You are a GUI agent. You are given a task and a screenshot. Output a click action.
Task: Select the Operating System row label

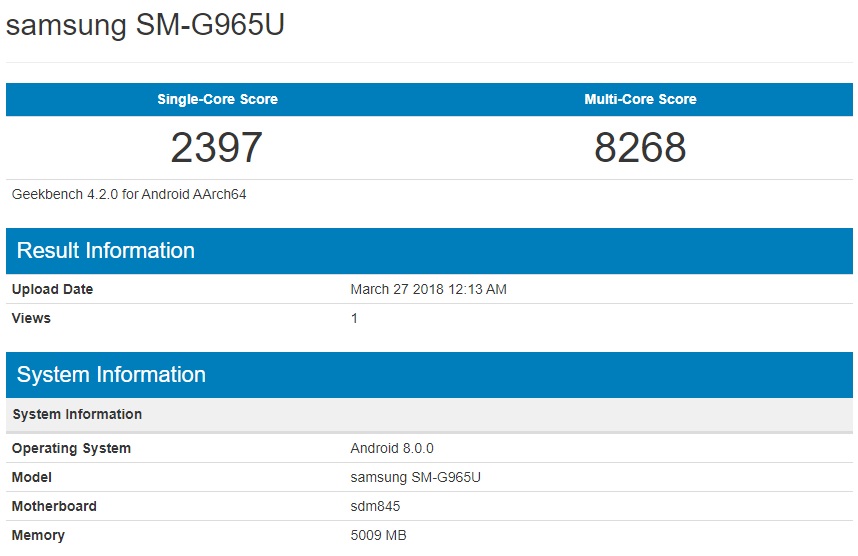[x=71, y=448]
